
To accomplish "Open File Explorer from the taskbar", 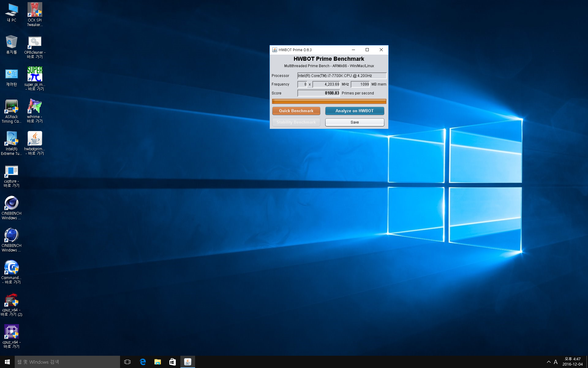I will 157,362.
